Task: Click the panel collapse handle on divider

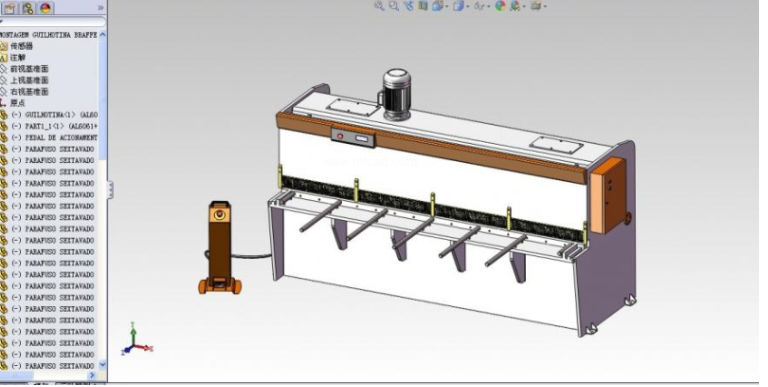Action: pos(110,190)
